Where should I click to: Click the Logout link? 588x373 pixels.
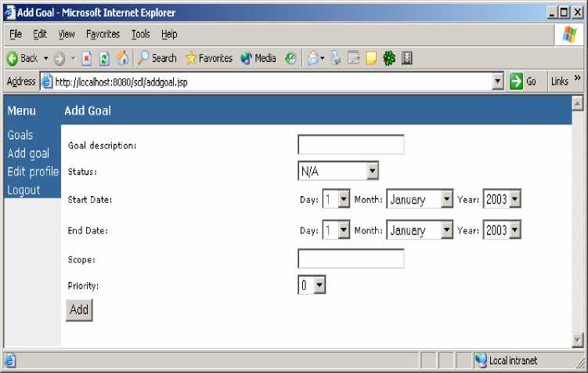[x=23, y=190]
